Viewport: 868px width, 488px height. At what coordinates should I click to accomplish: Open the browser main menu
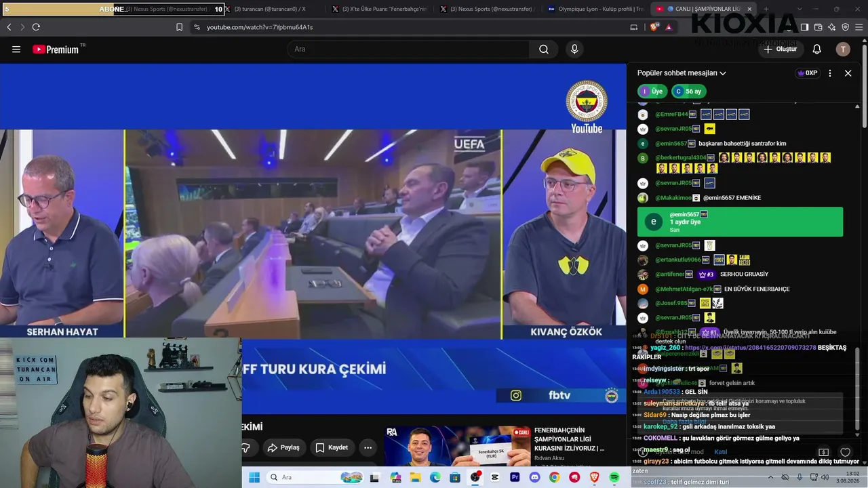[859, 27]
